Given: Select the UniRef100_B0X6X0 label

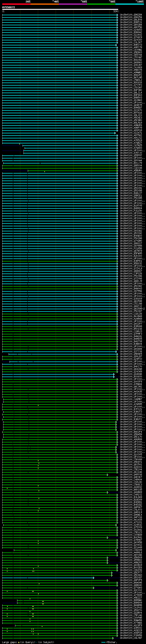Looking at the screenshot, I should tap(131, 377).
